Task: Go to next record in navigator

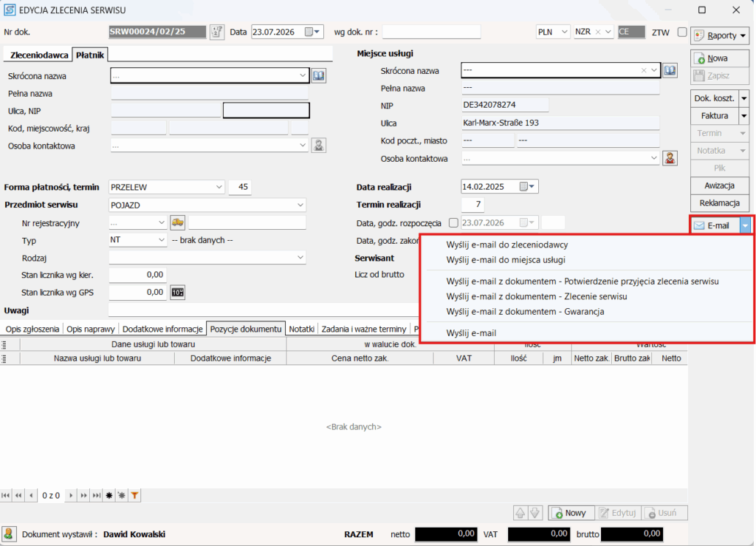Action: pos(71,495)
